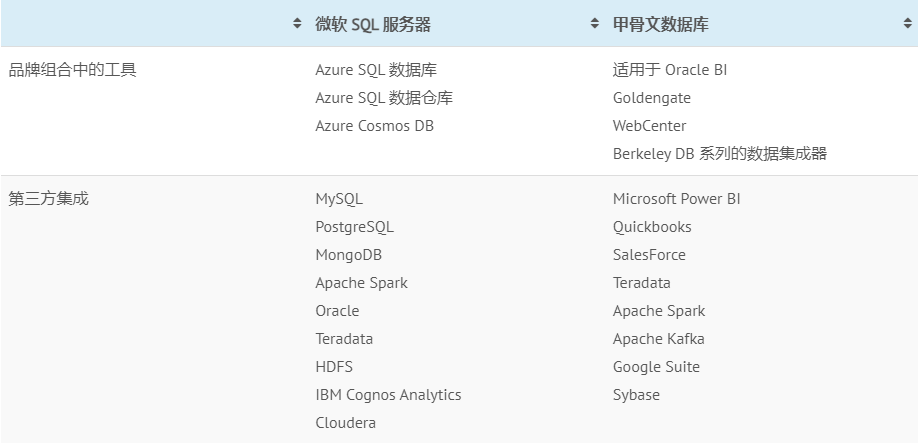Click Azure SQL 数据仓库 entry
Viewport: 920px width, 443px height.
coord(384,98)
